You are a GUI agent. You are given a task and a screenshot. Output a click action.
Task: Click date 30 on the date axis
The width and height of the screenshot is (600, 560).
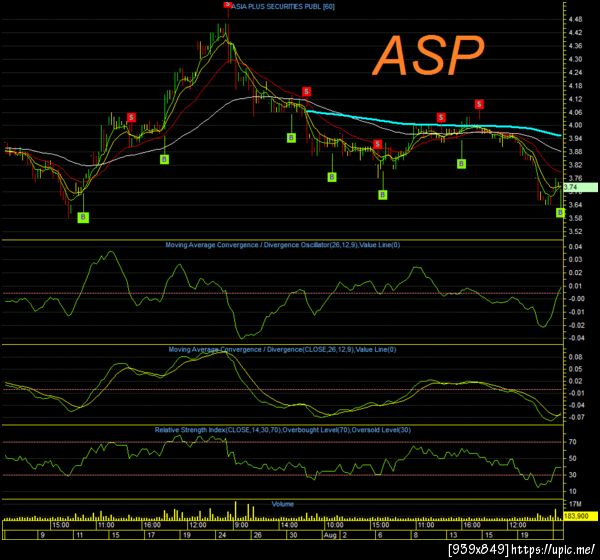tap(293, 535)
